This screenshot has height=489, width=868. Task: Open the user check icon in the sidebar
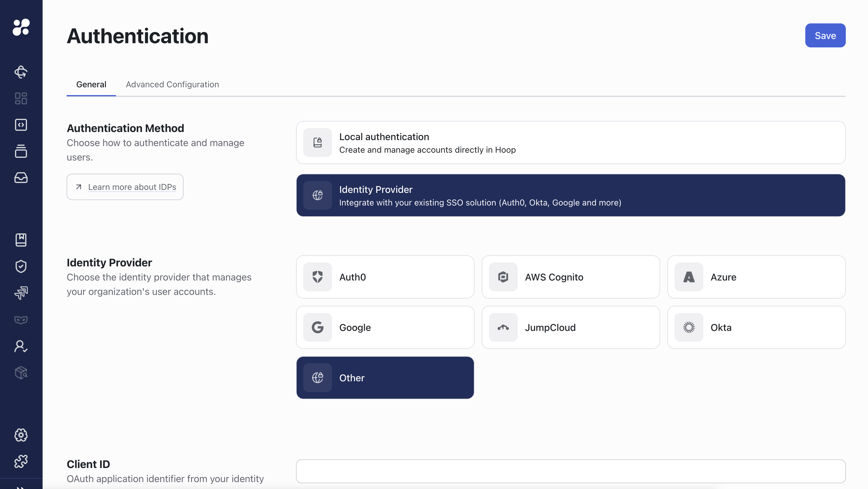click(x=21, y=346)
